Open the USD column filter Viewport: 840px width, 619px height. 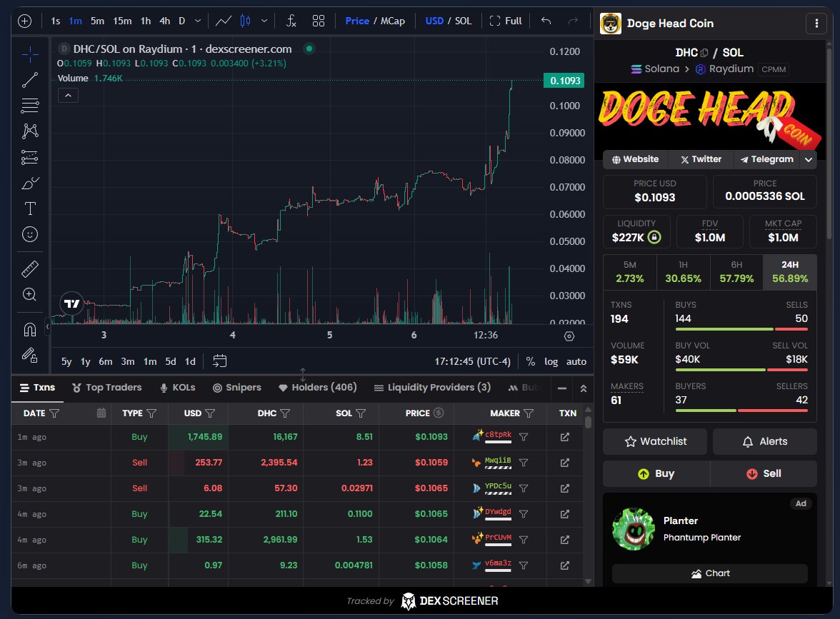(210, 413)
